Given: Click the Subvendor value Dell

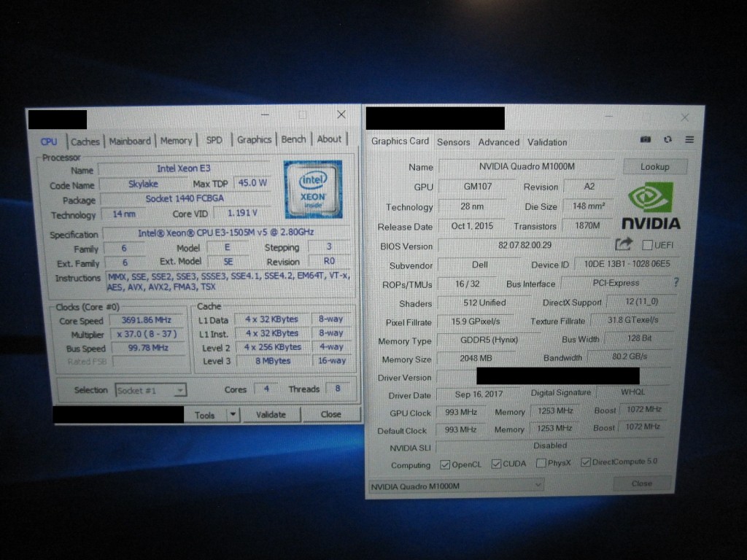Looking at the screenshot, I should coord(479,265).
